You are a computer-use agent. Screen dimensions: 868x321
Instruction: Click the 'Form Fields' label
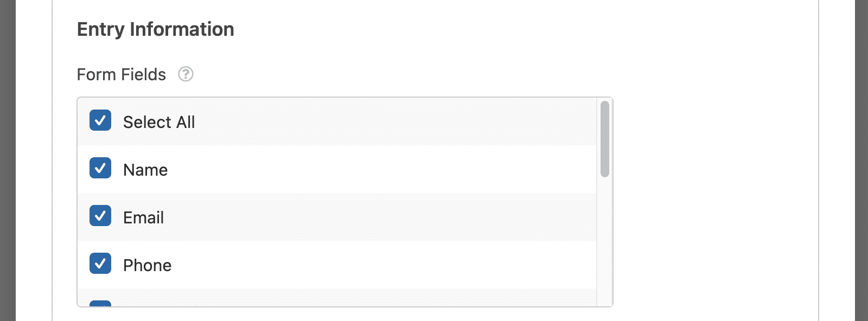(x=122, y=74)
